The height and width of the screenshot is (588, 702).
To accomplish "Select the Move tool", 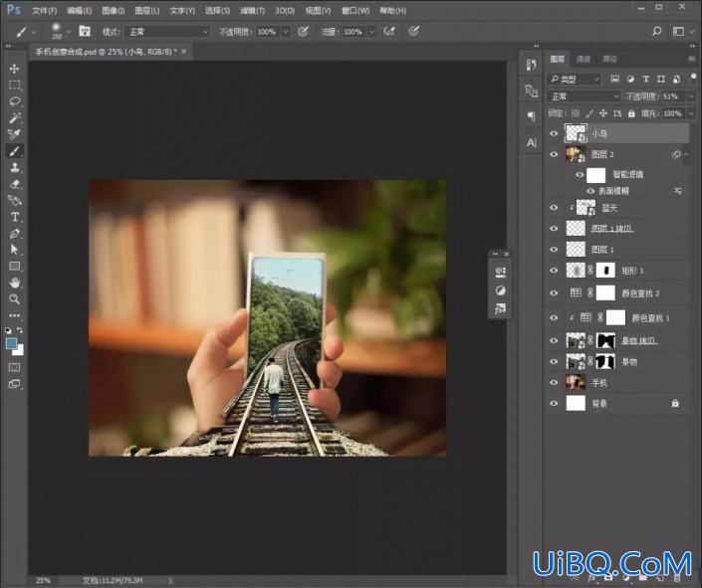I will click(x=14, y=69).
